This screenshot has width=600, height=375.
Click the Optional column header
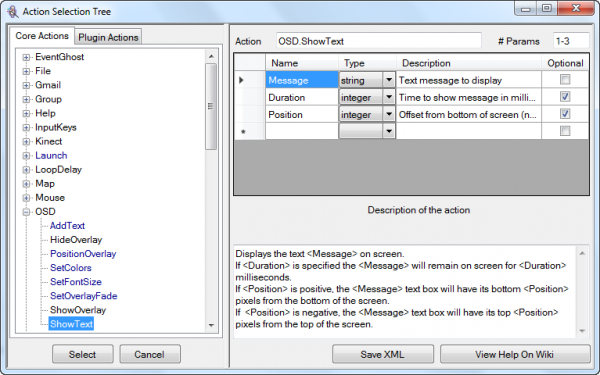[x=565, y=63]
